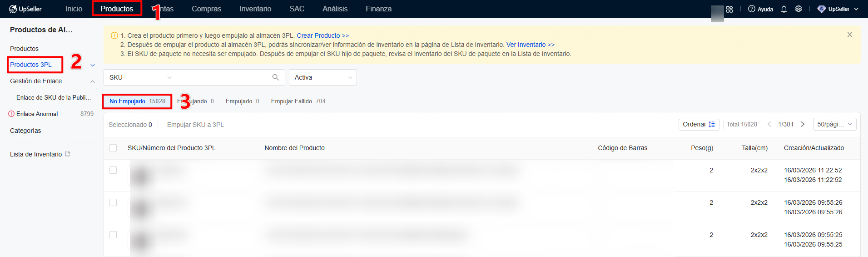The width and height of the screenshot is (868, 257).
Task: Click the UpSeller logo icon
Action: (x=13, y=9)
